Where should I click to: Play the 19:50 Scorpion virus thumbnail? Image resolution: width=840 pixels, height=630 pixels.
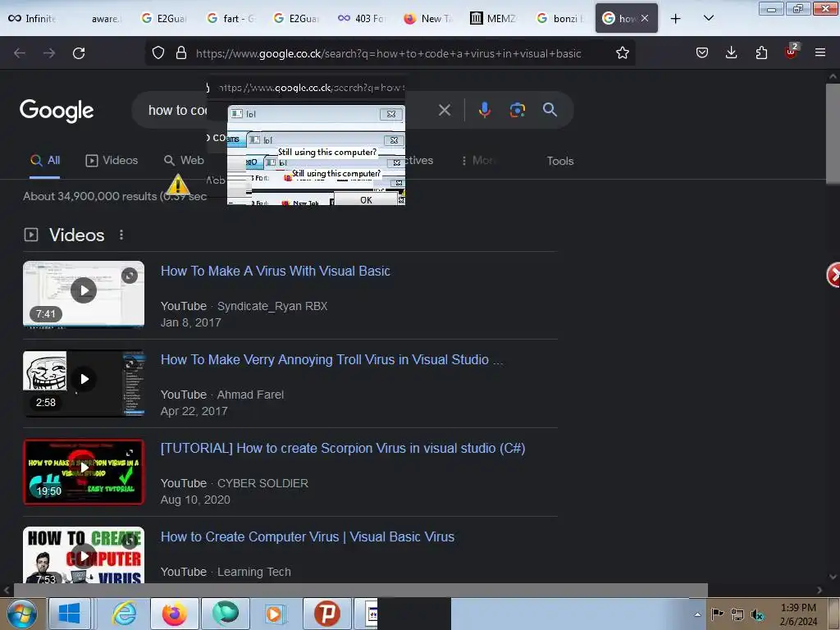point(84,472)
